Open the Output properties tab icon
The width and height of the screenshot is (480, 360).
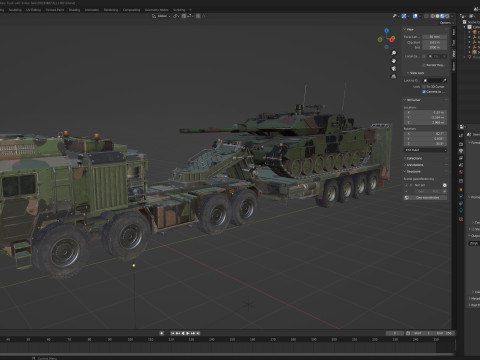(x=461, y=151)
